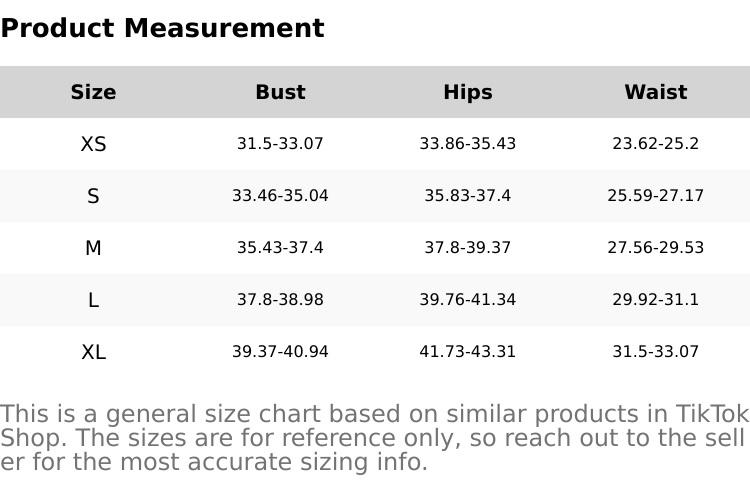The height and width of the screenshot is (498, 750).
Task: Click the Hips column header
Action: pos(467,92)
